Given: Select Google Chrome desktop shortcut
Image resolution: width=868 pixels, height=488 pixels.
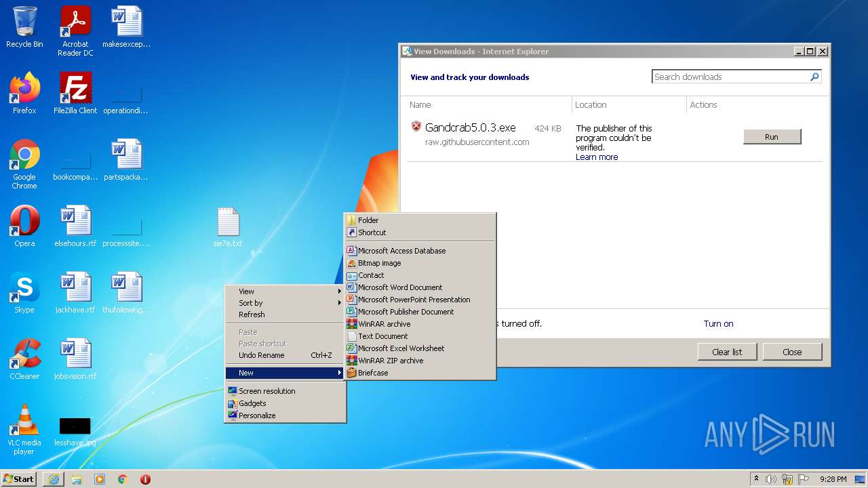Looking at the screenshot, I should (24, 164).
